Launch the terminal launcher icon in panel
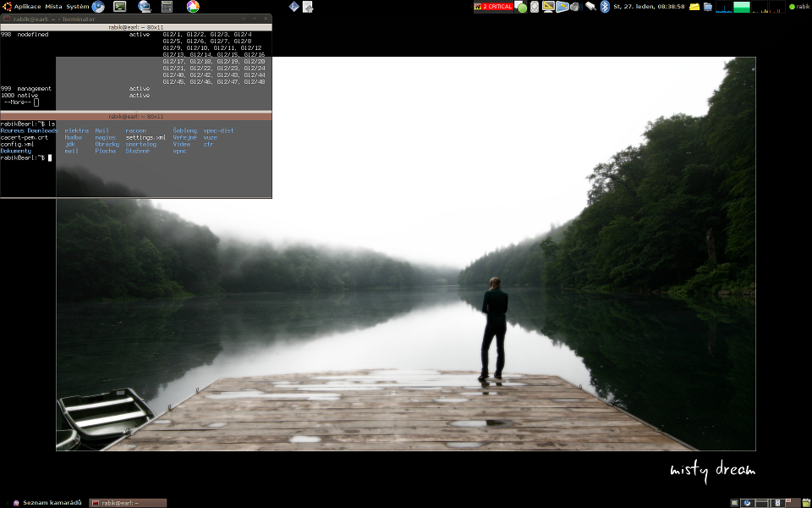812x508 pixels. point(119,7)
